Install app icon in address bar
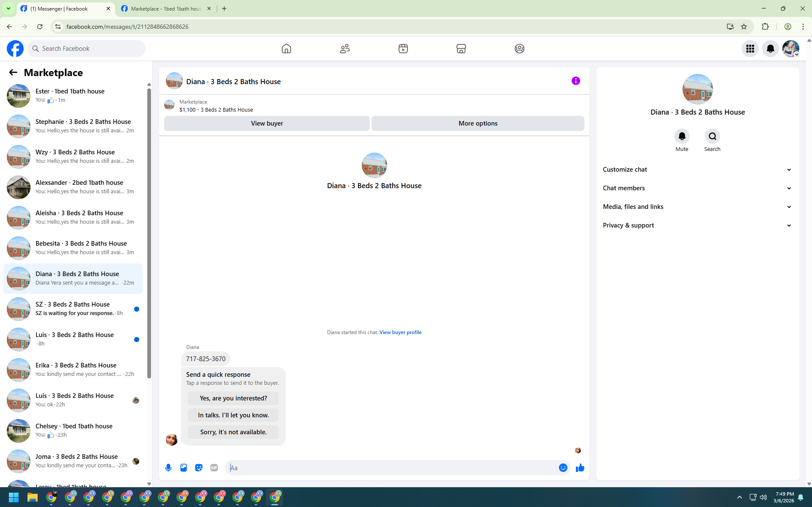This screenshot has height=507, width=812. click(x=730, y=27)
